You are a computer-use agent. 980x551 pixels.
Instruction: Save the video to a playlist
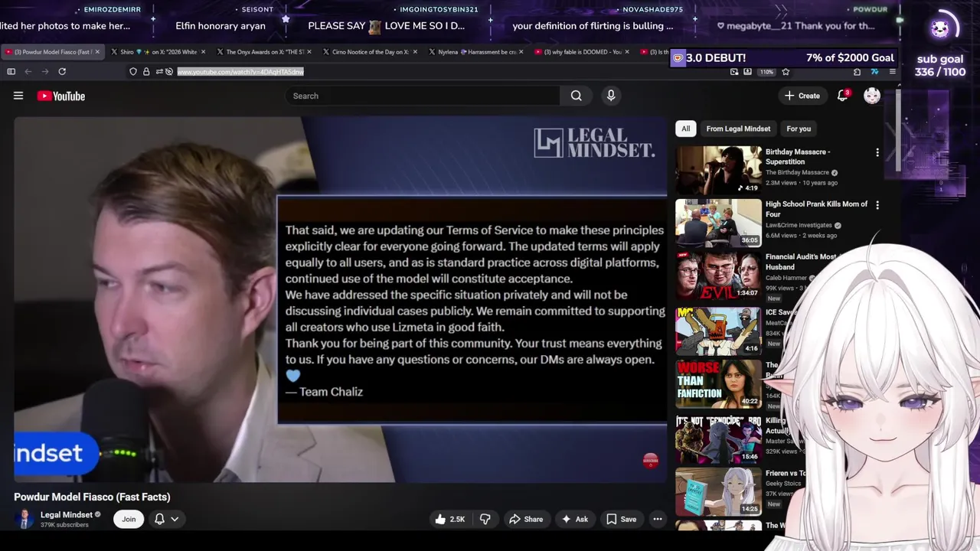point(621,519)
